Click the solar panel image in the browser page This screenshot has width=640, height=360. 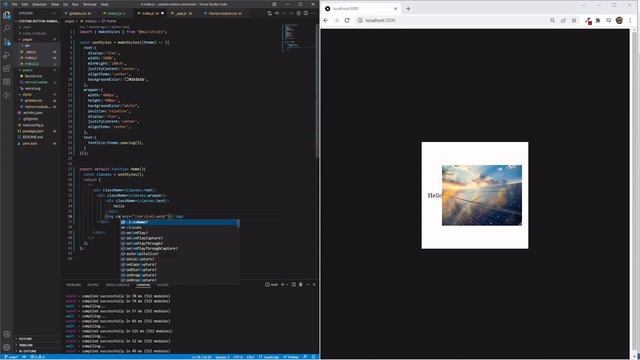pyautogui.click(x=482, y=195)
